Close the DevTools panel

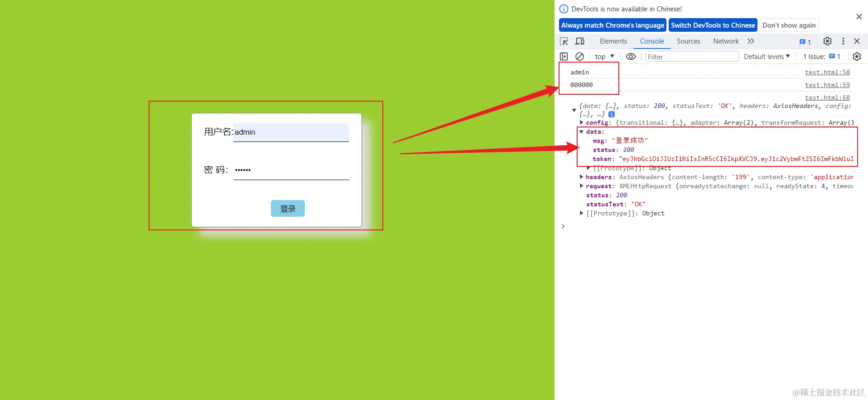pyautogui.click(x=857, y=41)
